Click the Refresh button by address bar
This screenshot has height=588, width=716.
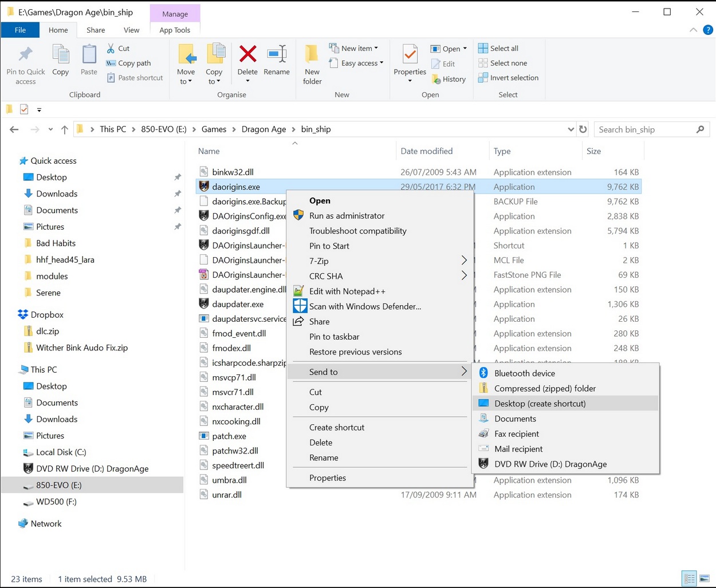pyautogui.click(x=583, y=129)
